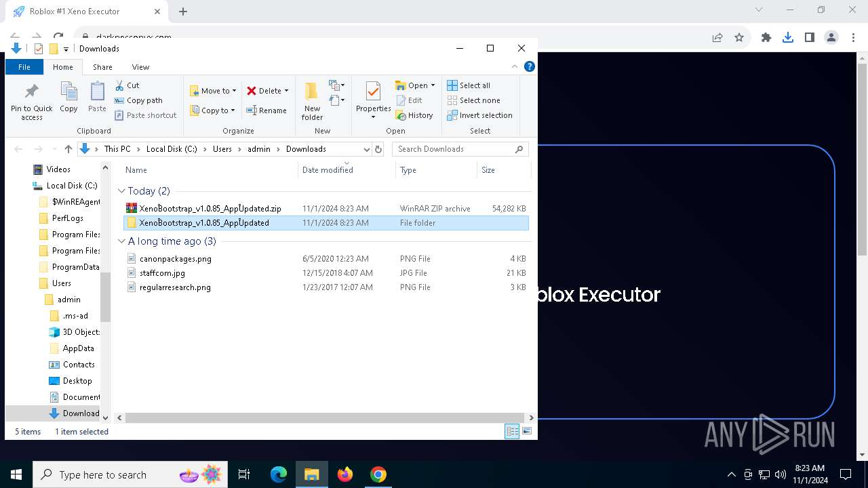The image size is (868, 488).
Task: Click Select all in ribbon
Action: pos(469,85)
